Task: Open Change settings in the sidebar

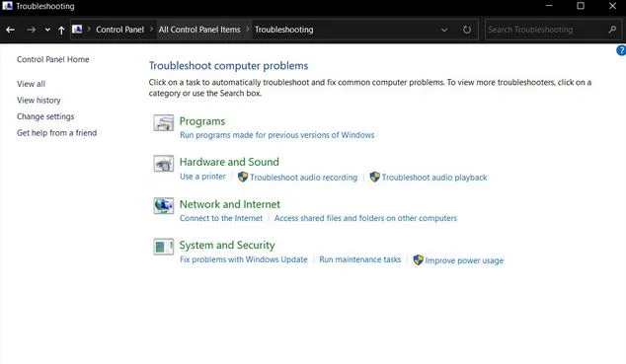Action: click(45, 116)
